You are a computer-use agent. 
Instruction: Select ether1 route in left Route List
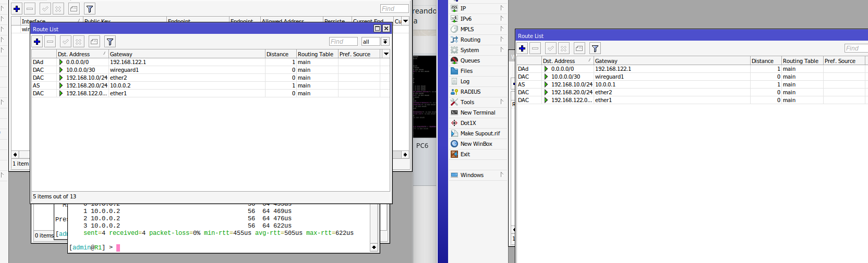click(x=211, y=93)
